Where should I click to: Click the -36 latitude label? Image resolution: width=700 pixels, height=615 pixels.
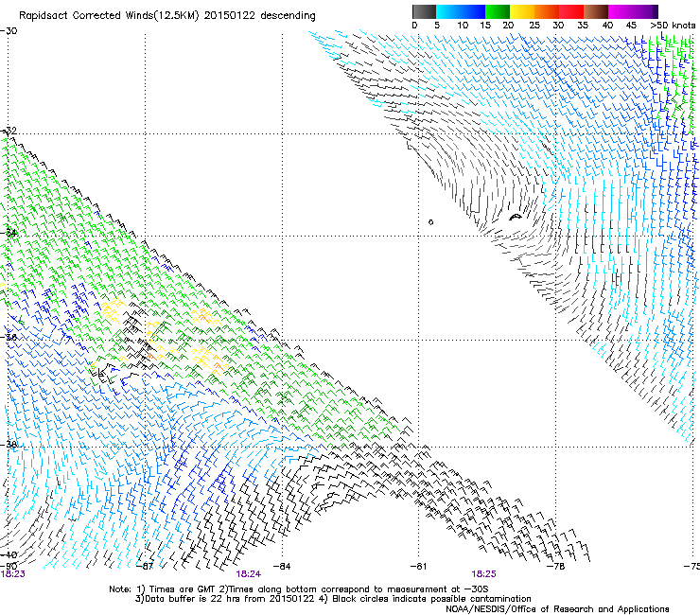click(x=9, y=337)
